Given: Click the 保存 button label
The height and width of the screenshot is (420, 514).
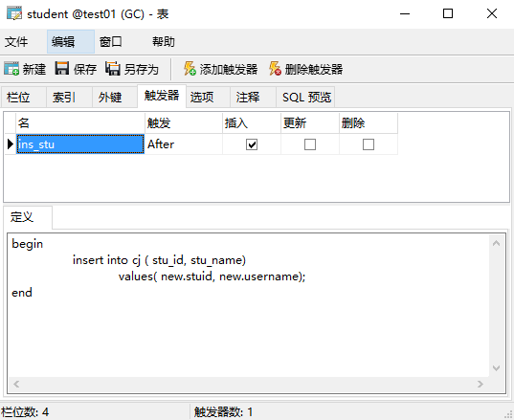Looking at the screenshot, I should tap(85, 69).
